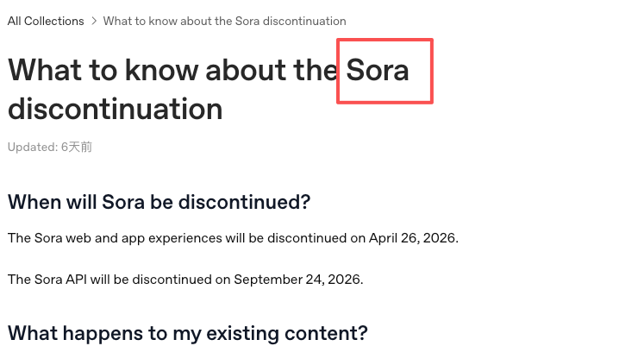Screen dimensions: 644x346
Task: Click the 6天前 timestamp text
Action: pyautogui.click(x=76, y=148)
